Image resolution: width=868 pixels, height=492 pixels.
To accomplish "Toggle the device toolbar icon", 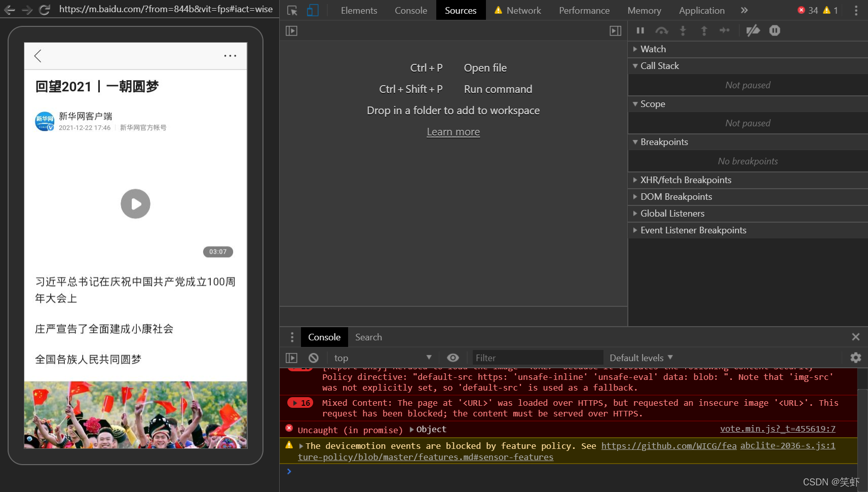I will (x=313, y=10).
